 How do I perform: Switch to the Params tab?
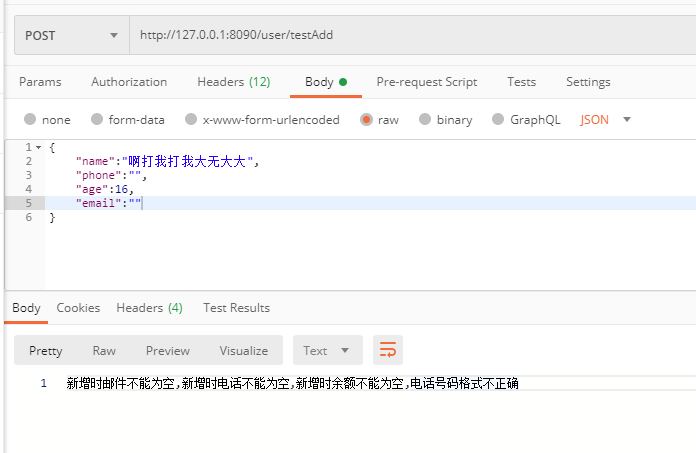(x=40, y=82)
